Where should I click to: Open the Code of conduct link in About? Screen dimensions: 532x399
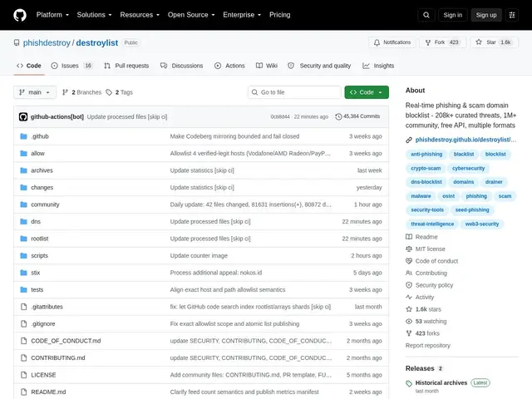pyautogui.click(x=436, y=261)
